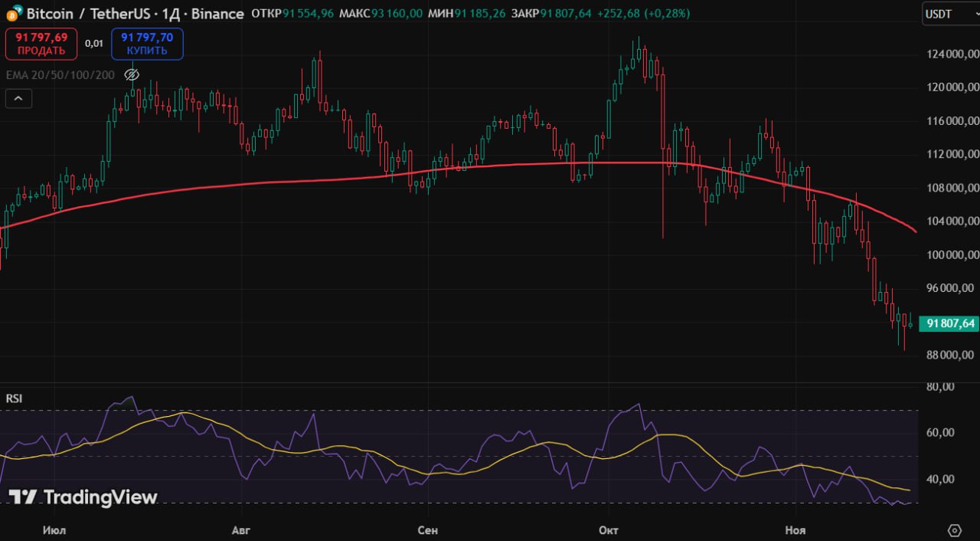
Task: Click the 0,01 spread value between buttons
Action: tap(94, 44)
